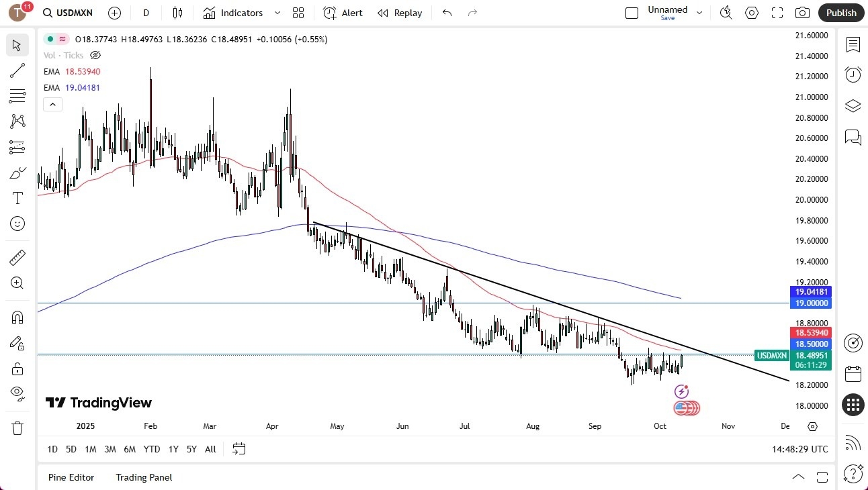Open the Unnamed layout dropdown
Image resolution: width=868 pixels, height=490 pixels.
tap(699, 11)
